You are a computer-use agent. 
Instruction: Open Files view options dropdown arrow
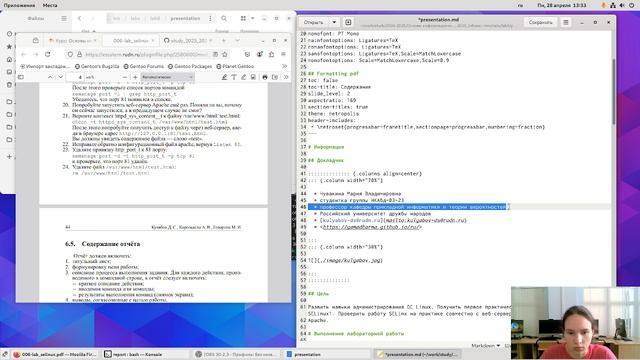pos(252,18)
